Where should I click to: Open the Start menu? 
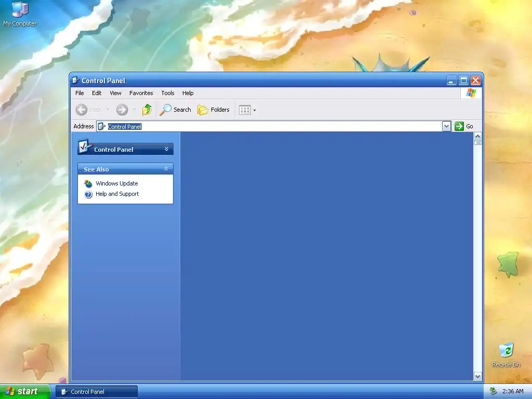25,391
